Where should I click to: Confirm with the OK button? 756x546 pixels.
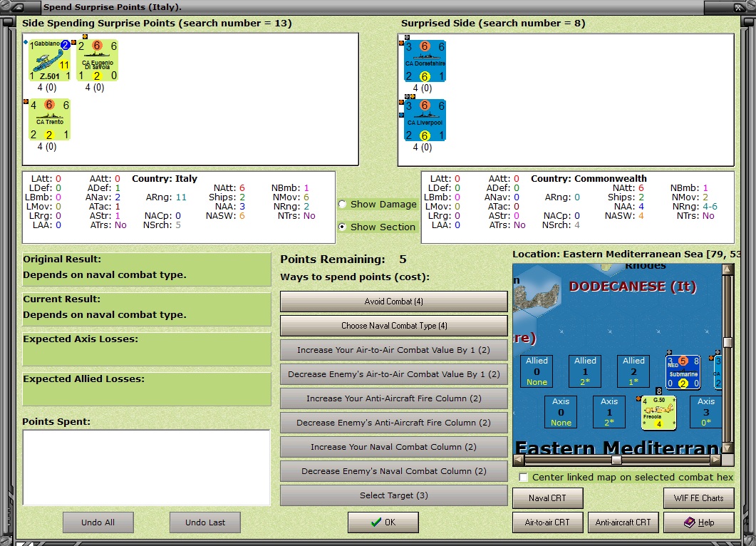coord(383,522)
